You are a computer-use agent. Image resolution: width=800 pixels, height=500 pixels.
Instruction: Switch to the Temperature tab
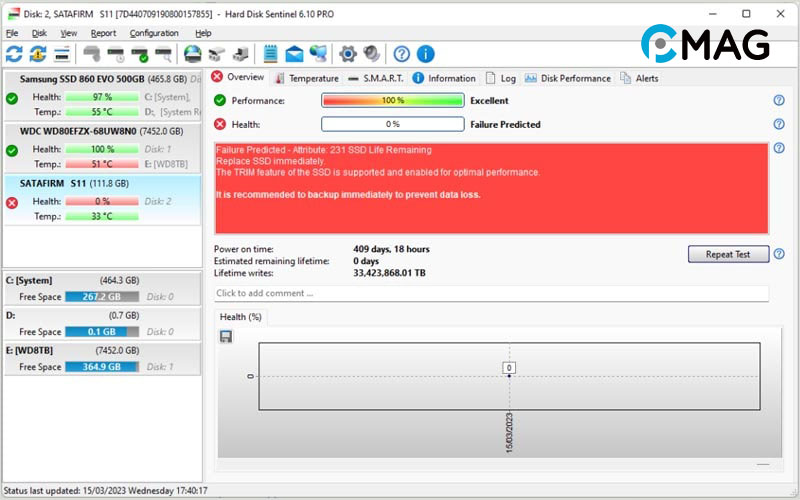pos(307,78)
